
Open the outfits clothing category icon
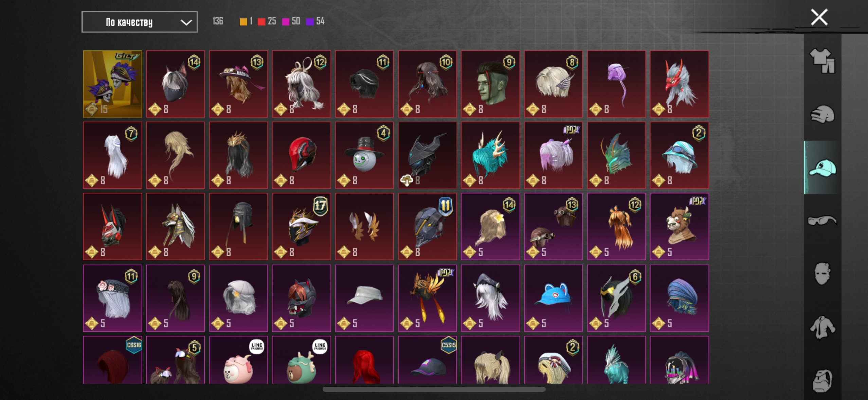click(x=822, y=60)
